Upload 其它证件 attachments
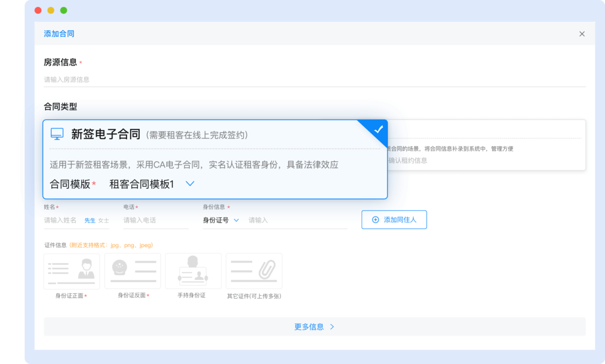Viewport: 605px width, 364px height. pyautogui.click(x=254, y=271)
